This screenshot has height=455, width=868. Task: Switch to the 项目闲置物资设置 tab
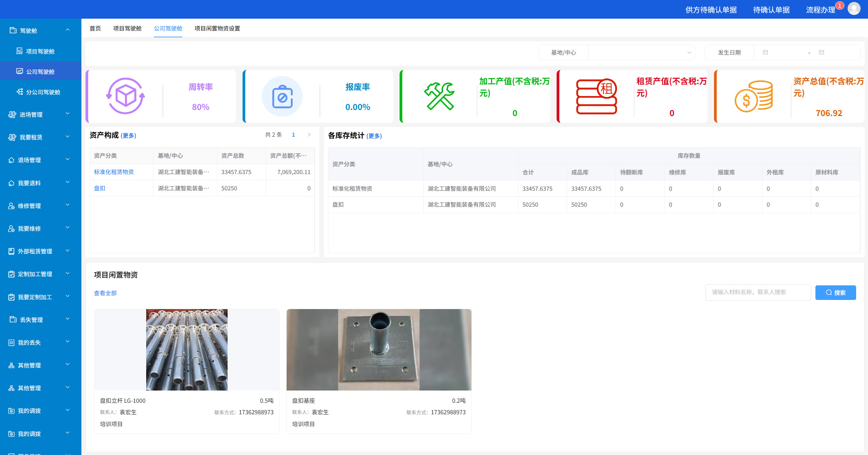pyautogui.click(x=217, y=28)
